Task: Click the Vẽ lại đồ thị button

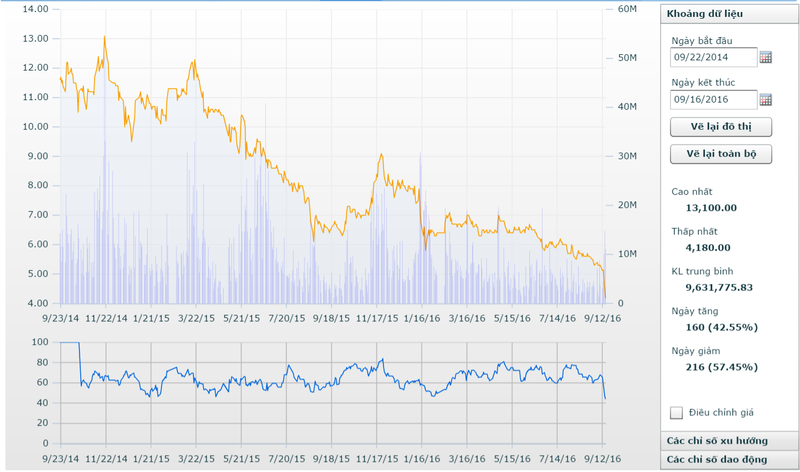Action: click(720, 126)
